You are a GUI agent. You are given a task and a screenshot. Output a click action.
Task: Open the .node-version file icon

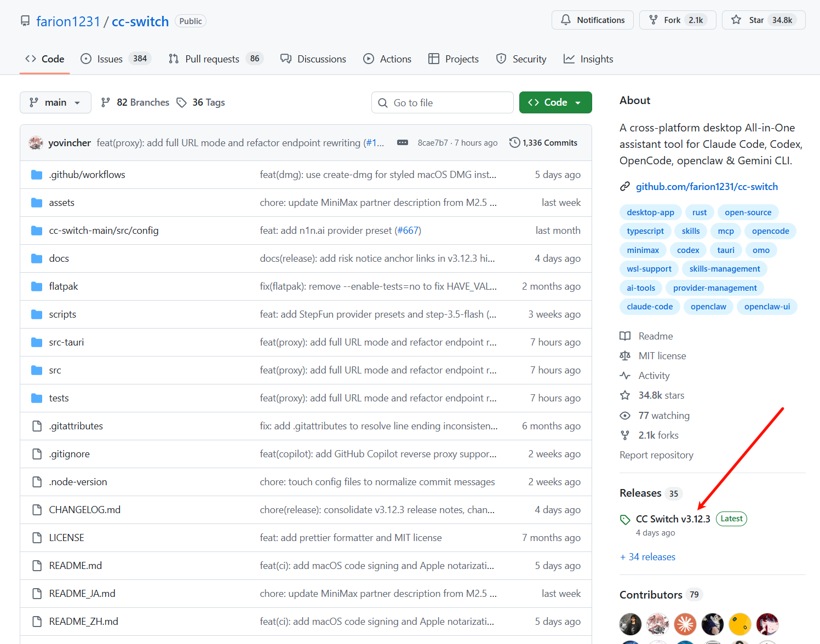click(x=37, y=482)
